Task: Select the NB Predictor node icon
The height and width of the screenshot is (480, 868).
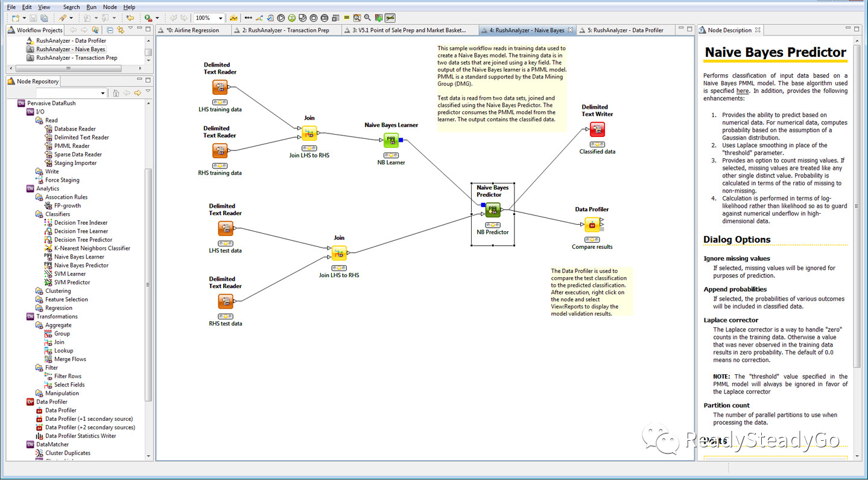Action: [493, 210]
